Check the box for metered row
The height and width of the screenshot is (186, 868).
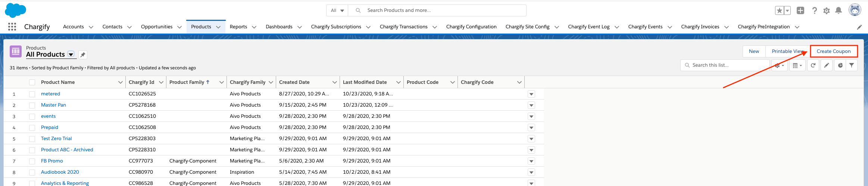coord(32,94)
